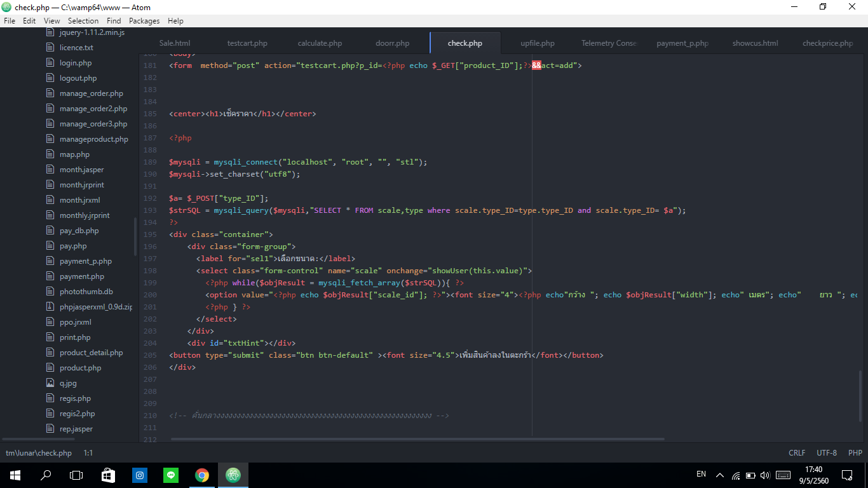Click the file icon beside rep.jasper
Viewport: 868px width, 488px height.
(x=50, y=429)
